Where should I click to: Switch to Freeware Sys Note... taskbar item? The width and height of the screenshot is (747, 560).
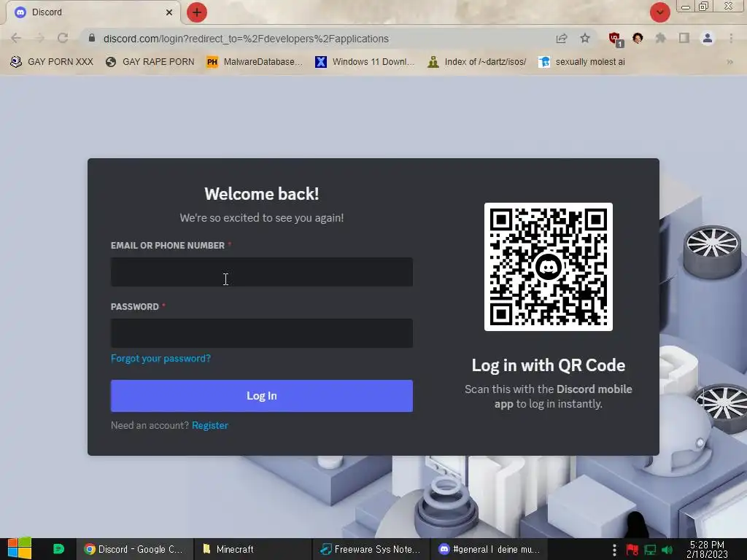coord(371,549)
